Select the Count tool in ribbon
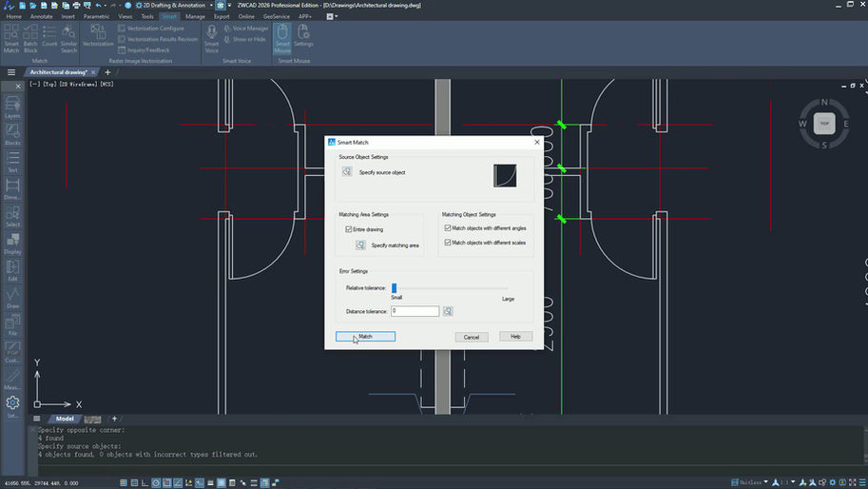Viewport: 868px width, 489px height. coord(49,35)
